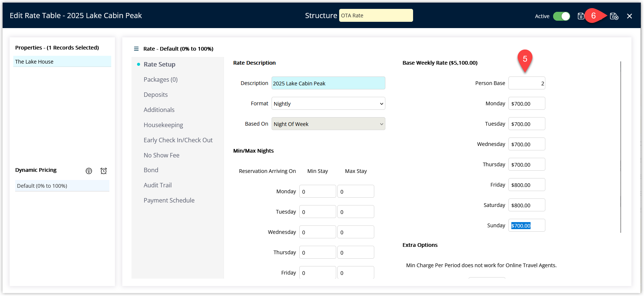The width and height of the screenshot is (644, 296).
Task: Open the Deposits section
Action: click(x=156, y=95)
